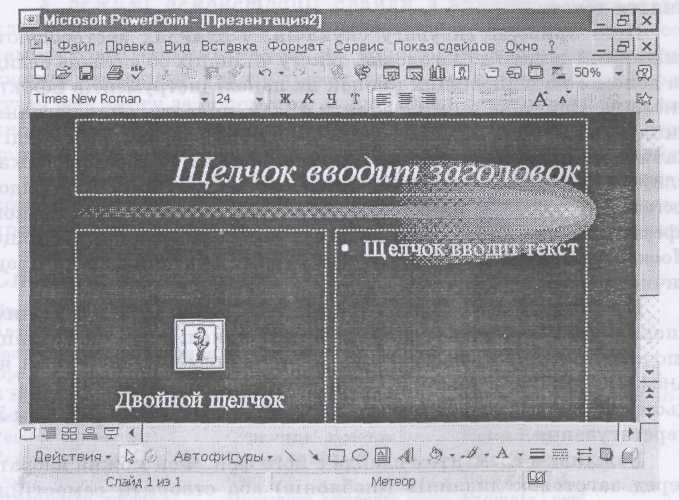Open the Действия dropdown menu
The width and height of the screenshot is (679, 500).
pyautogui.click(x=72, y=457)
